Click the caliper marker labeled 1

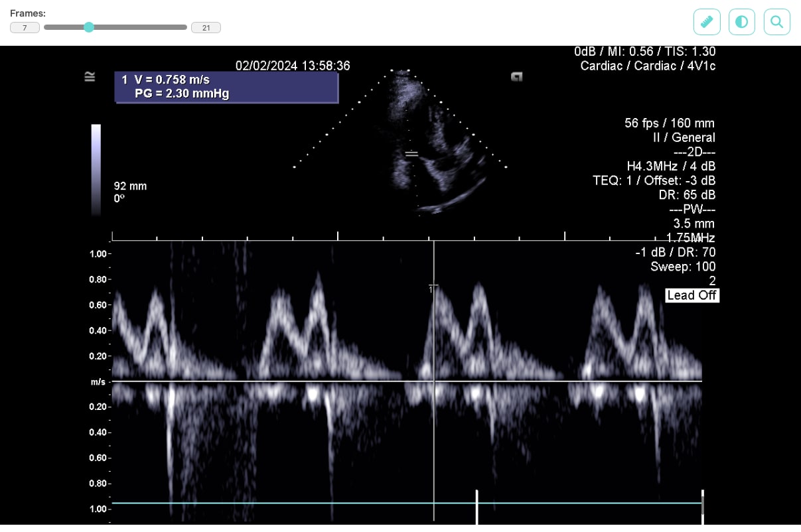[431, 288]
